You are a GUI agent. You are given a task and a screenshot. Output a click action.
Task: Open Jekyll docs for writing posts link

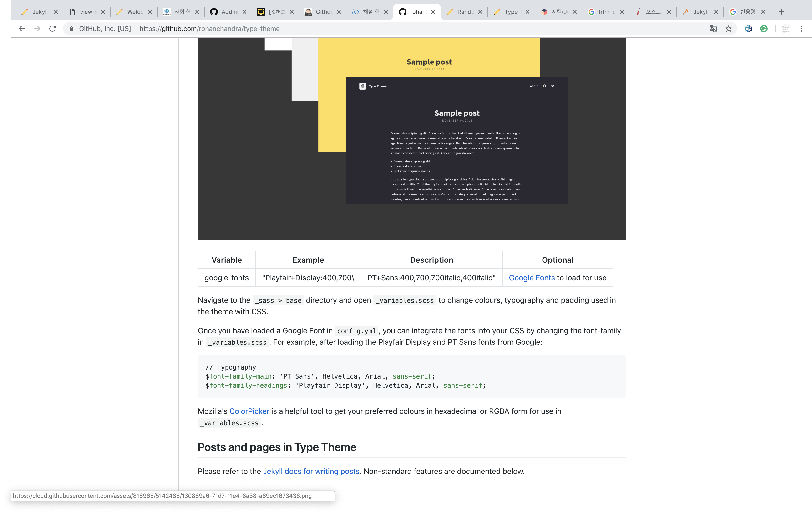tap(311, 471)
